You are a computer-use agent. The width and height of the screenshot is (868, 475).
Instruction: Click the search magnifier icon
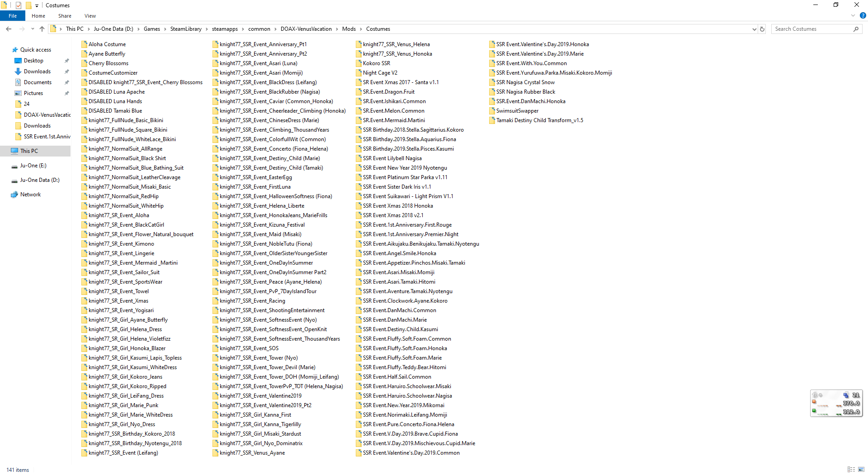(x=856, y=29)
